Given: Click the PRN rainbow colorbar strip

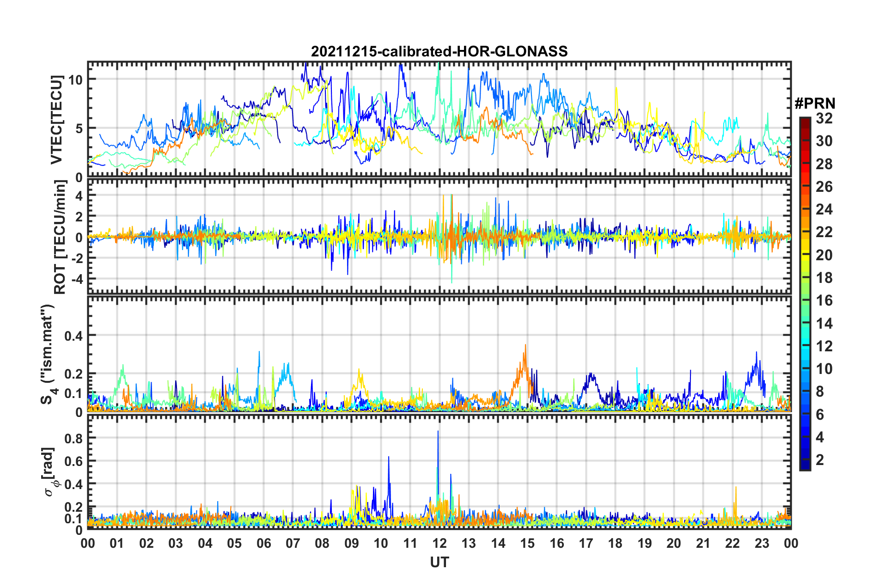Looking at the screenshot, I should (805, 294).
